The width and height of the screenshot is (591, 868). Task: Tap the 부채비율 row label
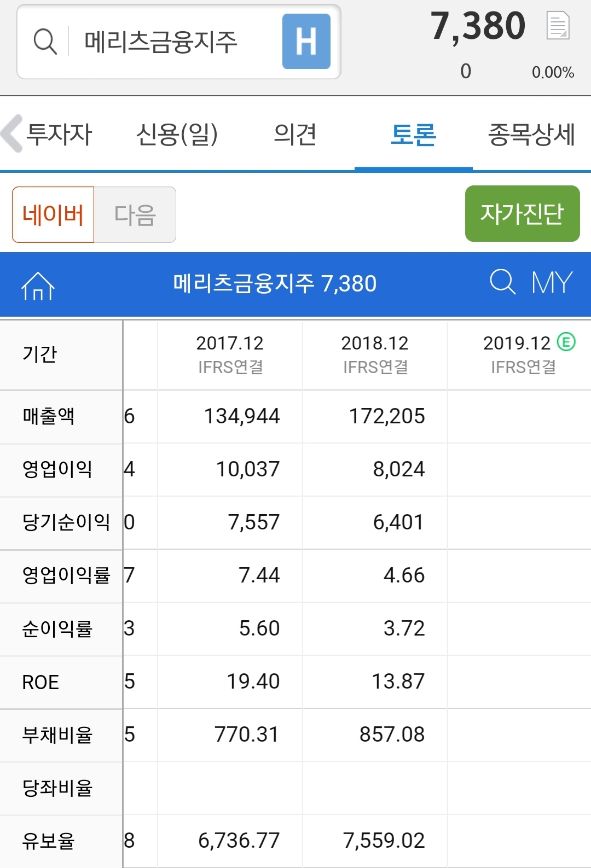57,735
